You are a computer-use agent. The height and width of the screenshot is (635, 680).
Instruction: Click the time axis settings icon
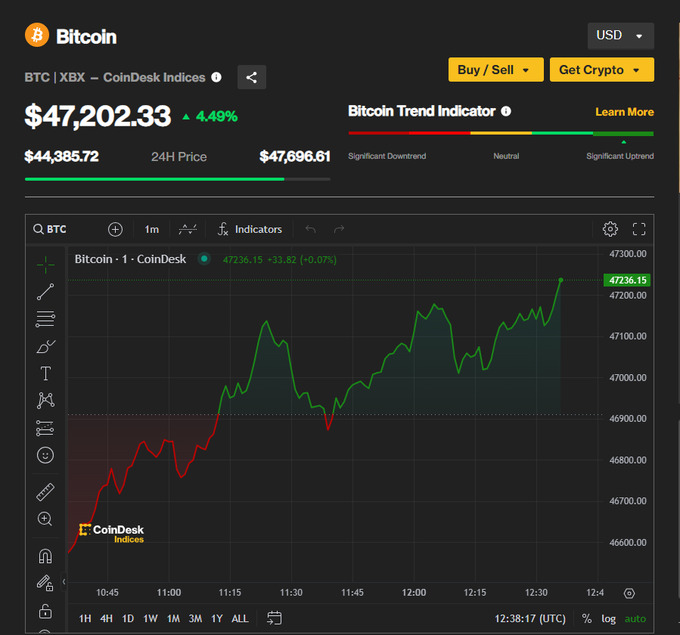click(x=629, y=593)
